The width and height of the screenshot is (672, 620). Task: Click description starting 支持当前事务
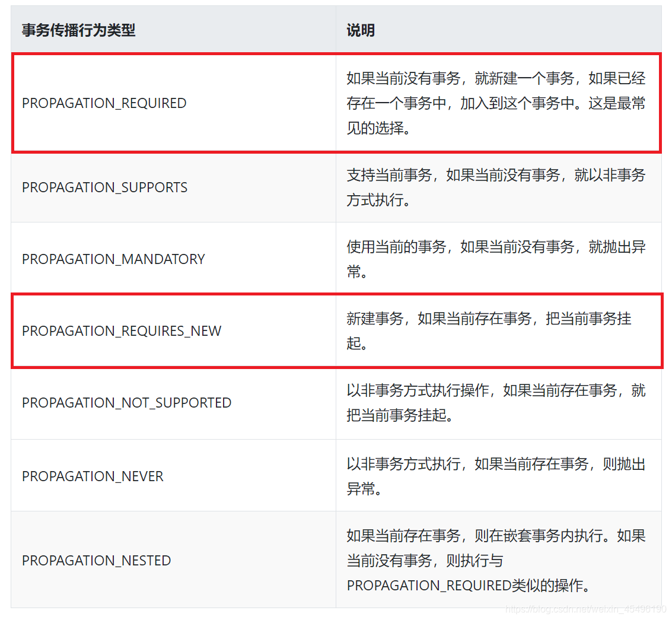(496, 187)
